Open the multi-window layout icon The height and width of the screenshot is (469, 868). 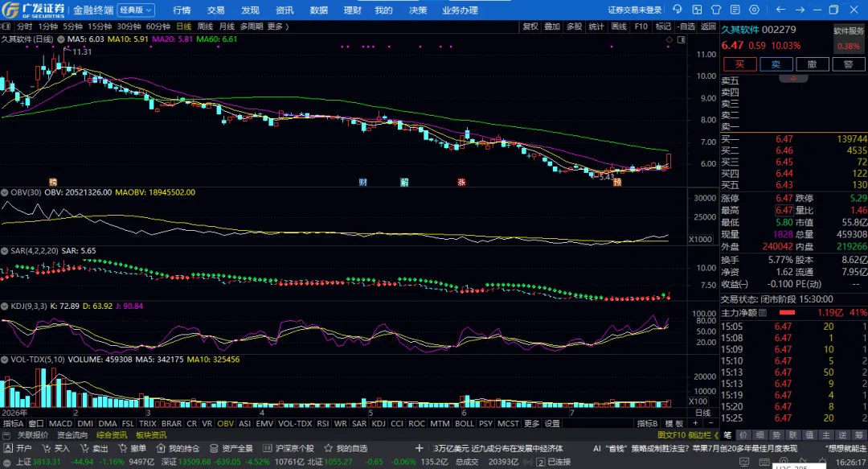coord(697,10)
